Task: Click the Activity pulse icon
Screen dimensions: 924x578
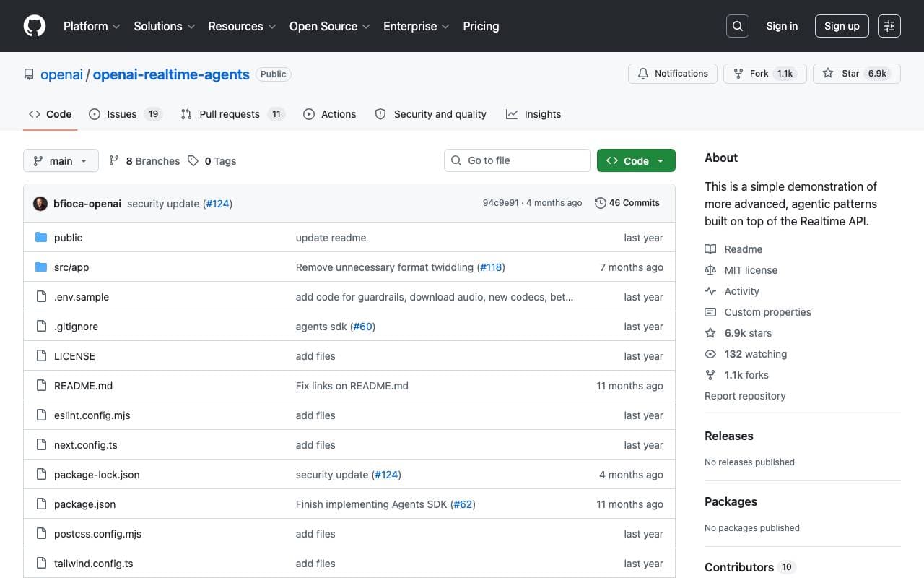Action: point(710,291)
